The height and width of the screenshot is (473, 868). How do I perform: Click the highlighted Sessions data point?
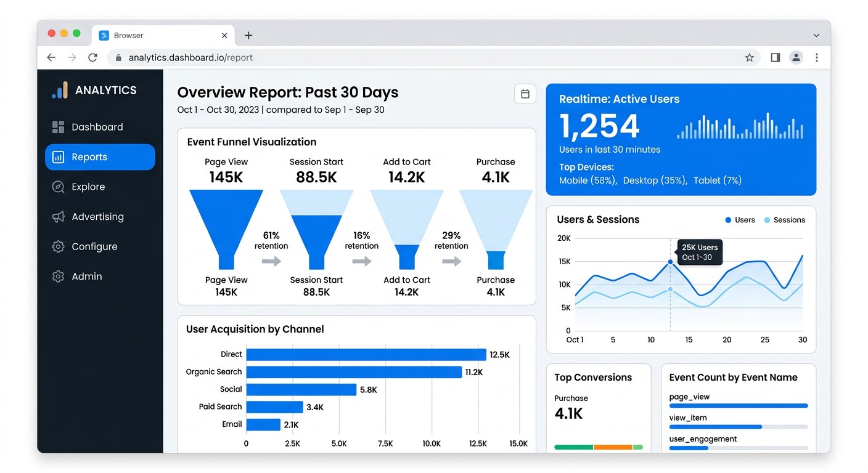[670, 289]
